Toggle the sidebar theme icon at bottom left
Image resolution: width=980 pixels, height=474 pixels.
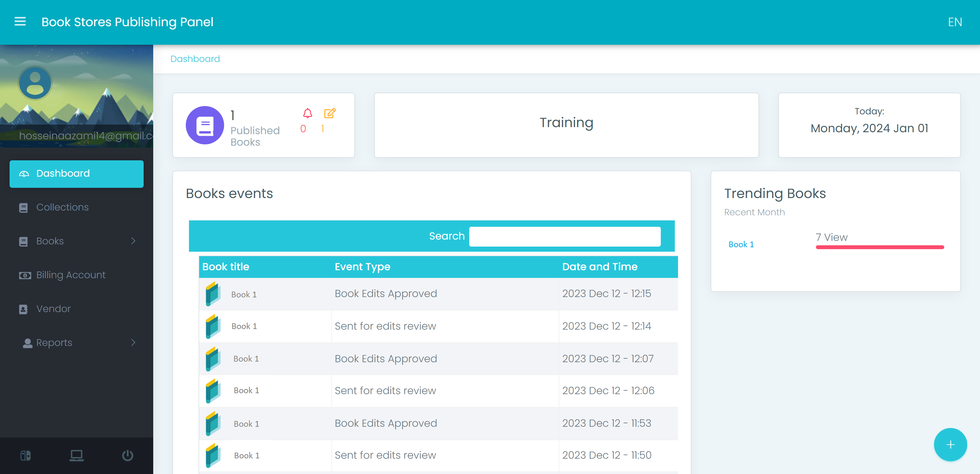click(26, 455)
